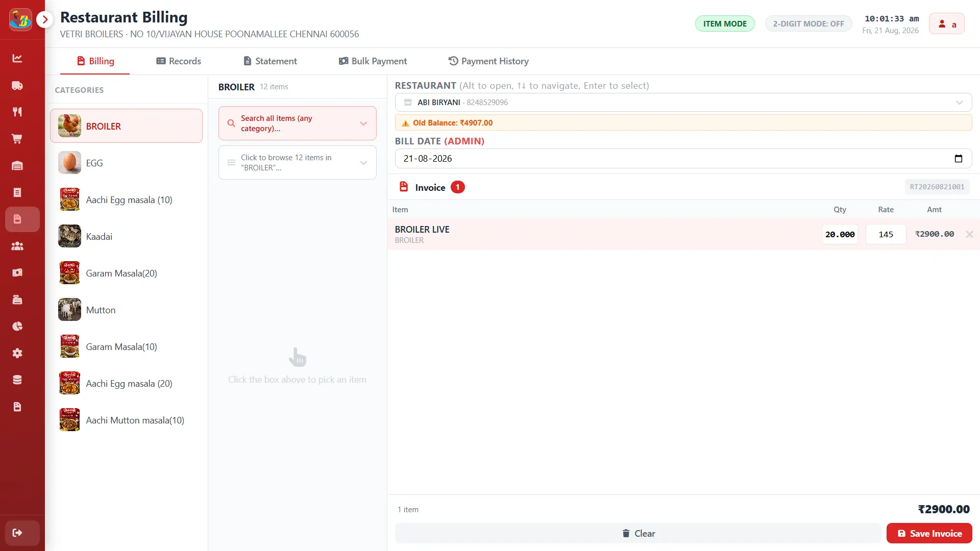The height and width of the screenshot is (551, 980).
Task: Open the browse 12 BROILER items dropdown
Action: [x=298, y=163]
